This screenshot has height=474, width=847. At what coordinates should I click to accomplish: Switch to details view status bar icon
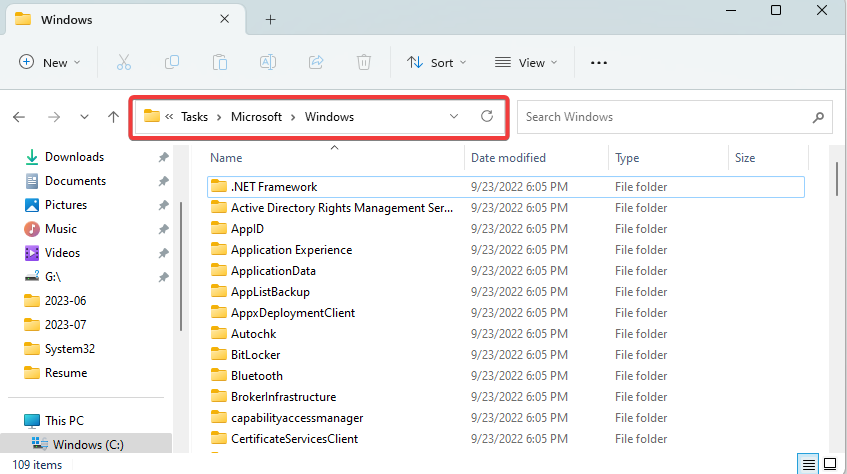[808, 464]
